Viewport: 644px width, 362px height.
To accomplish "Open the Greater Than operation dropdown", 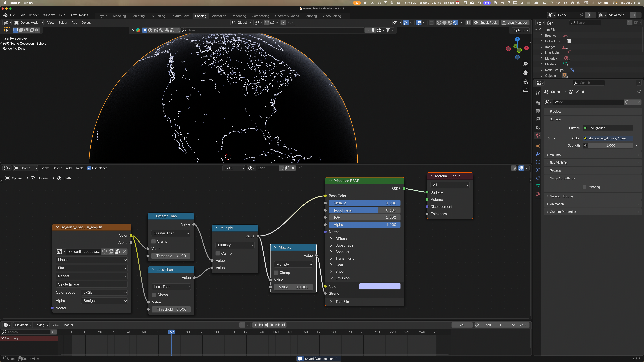I will [x=171, y=233].
